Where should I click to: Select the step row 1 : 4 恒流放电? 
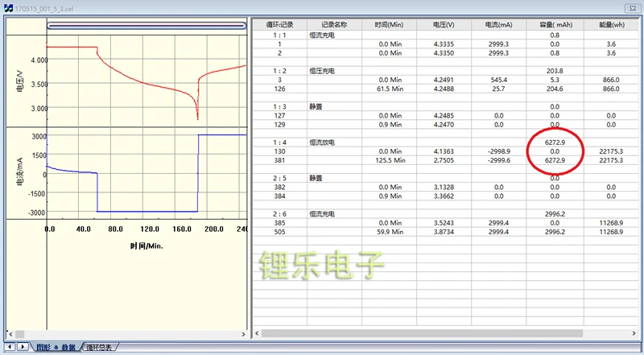446,142
